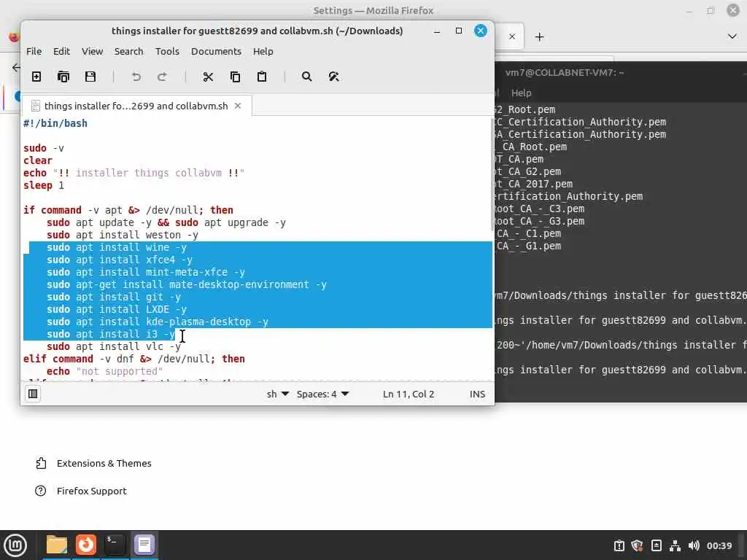The height and width of the screenshot is (560, 747).
Task: Click the Firefox icon on the browser tab
Action: (x=13, y=36)
